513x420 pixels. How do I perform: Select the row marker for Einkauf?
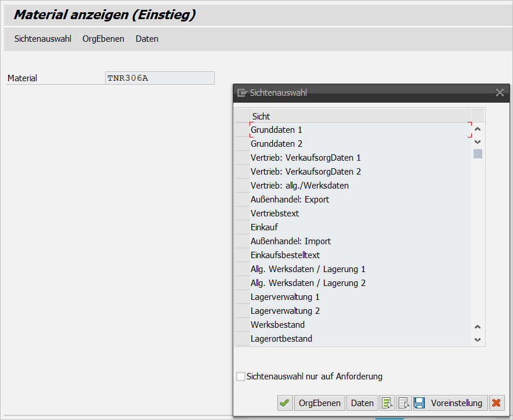click(242, 227)
